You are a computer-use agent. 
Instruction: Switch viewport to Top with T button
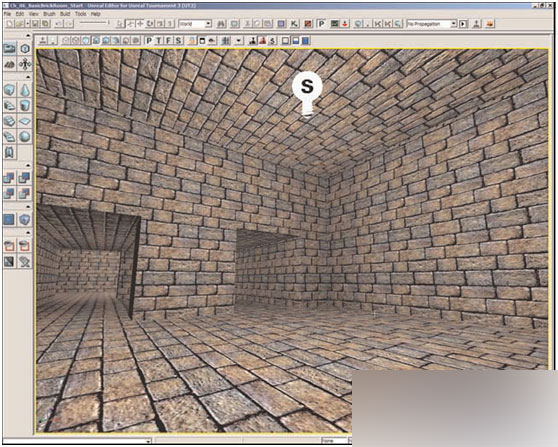(159, 41)
